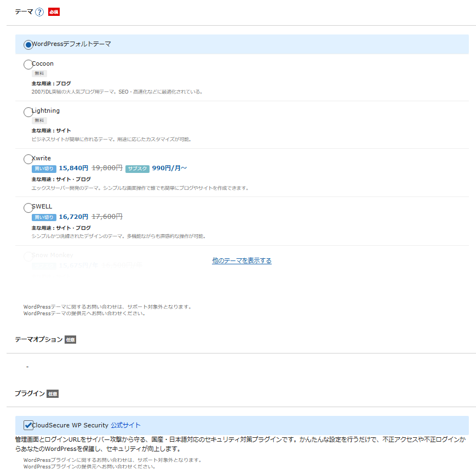Click the 任意 badge beside プラグイン
The image size is (476, 475).
53,393
